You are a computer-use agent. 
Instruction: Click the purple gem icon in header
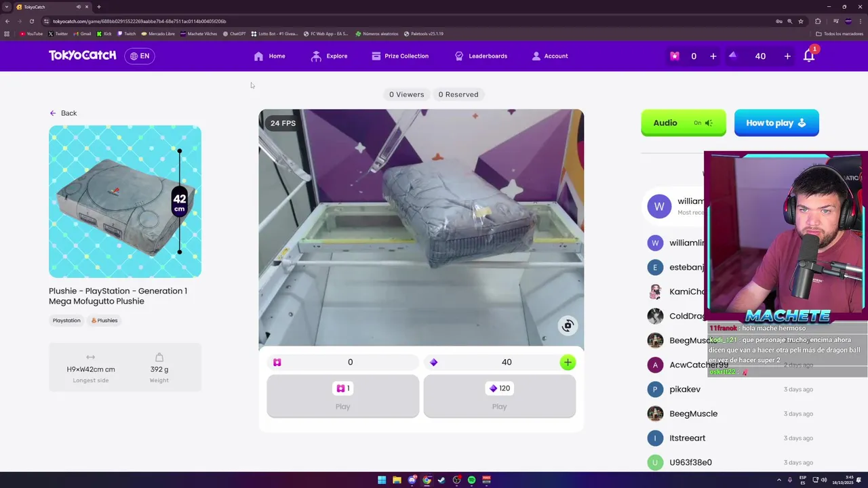point(732,56)
